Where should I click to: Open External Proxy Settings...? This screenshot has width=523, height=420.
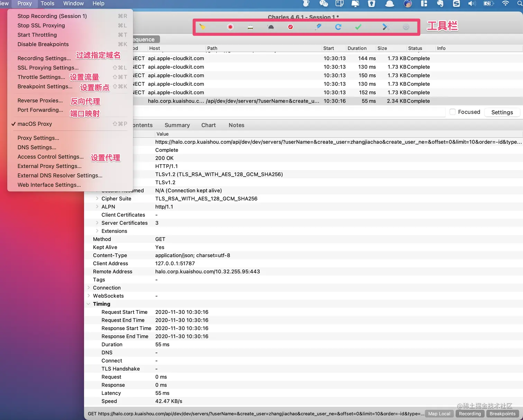coord(70,166)
